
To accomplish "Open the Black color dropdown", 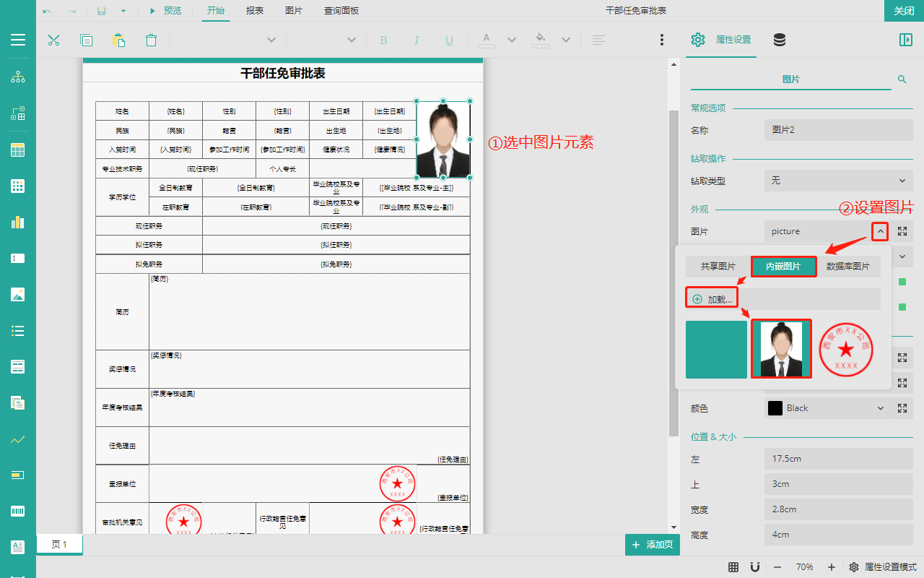I will (x=880, y=408).
